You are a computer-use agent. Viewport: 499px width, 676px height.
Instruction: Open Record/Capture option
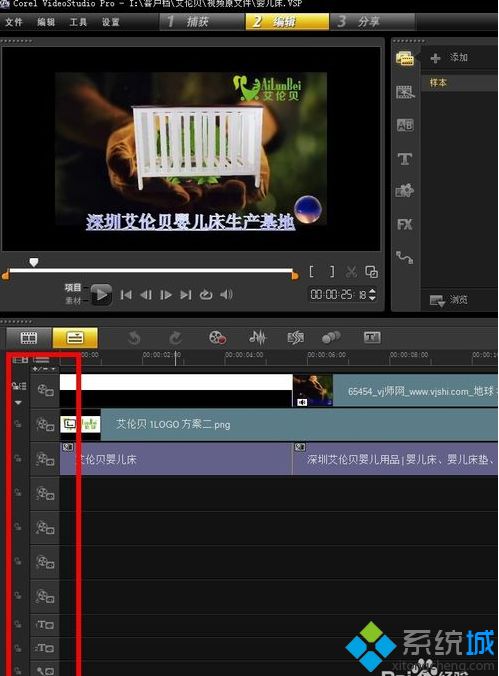click(x=217, y=338)
